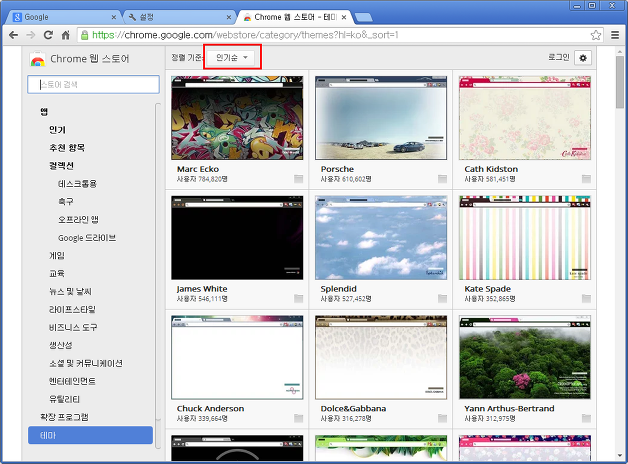Close the Google tab
Image resolution: width=628 pixels, height=464 pixels.
pyautogui.click(x=114, y=17)
